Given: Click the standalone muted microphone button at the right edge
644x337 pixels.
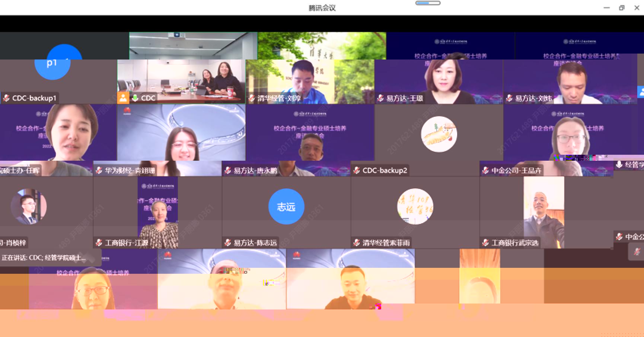Looking at the screenshot, I should pyautogui.click(x=637, y=252).
